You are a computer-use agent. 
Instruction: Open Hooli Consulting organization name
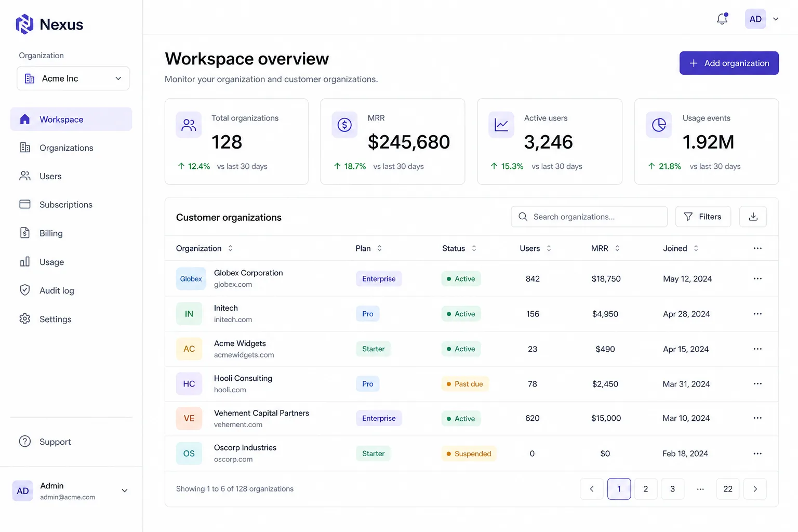[243, 378]
